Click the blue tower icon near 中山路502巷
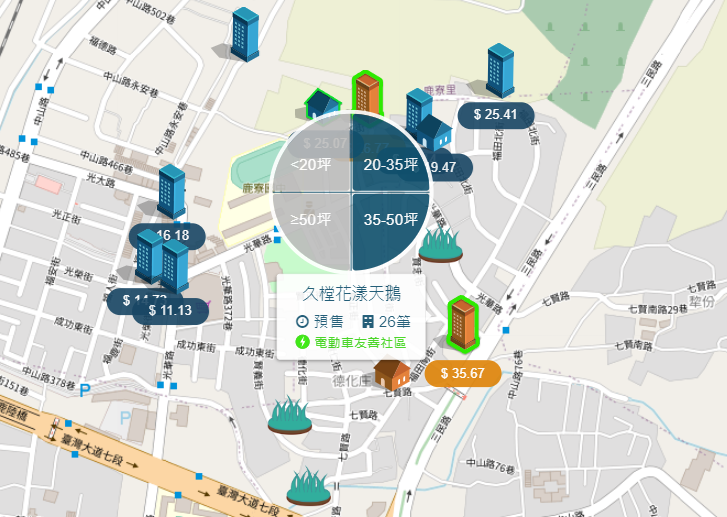 click(245, 34)
